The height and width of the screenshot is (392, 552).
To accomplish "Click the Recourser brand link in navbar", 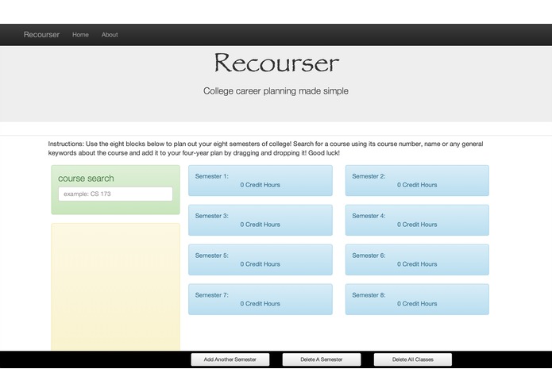I will (41, 34).
